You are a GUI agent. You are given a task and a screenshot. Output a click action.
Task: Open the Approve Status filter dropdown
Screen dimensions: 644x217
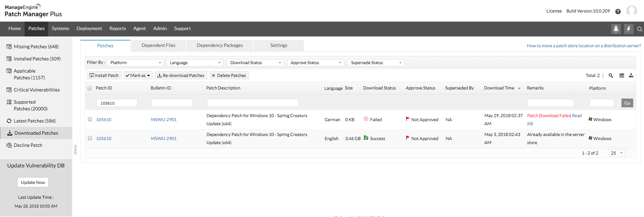point(316,63)
